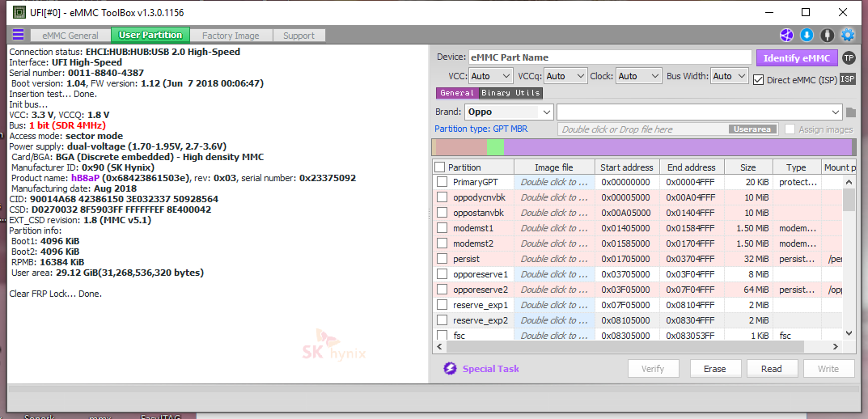
Task: Click the Special Task link
Action: pyautogui.click(x=491, y=369)
